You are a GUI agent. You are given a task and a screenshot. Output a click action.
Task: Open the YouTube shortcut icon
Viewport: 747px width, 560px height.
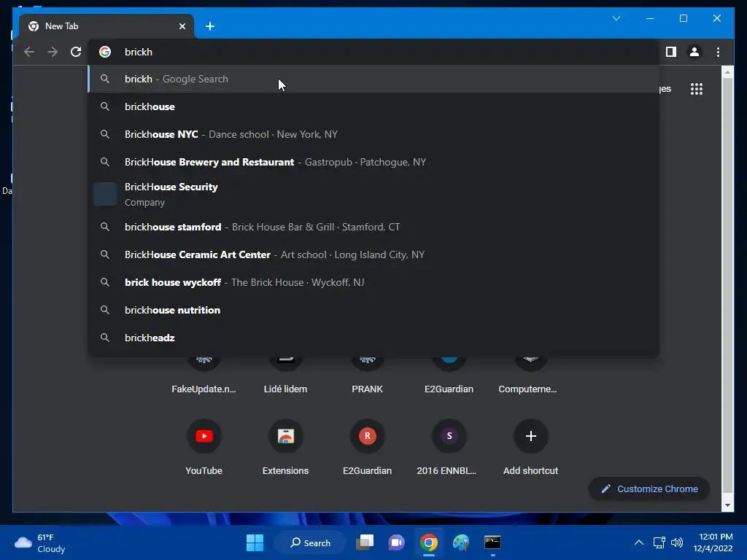coord(204,436)
